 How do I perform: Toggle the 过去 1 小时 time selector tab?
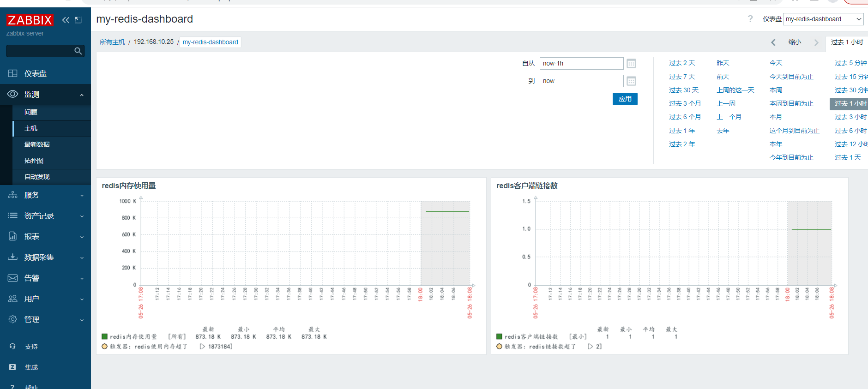pos(847,42)
